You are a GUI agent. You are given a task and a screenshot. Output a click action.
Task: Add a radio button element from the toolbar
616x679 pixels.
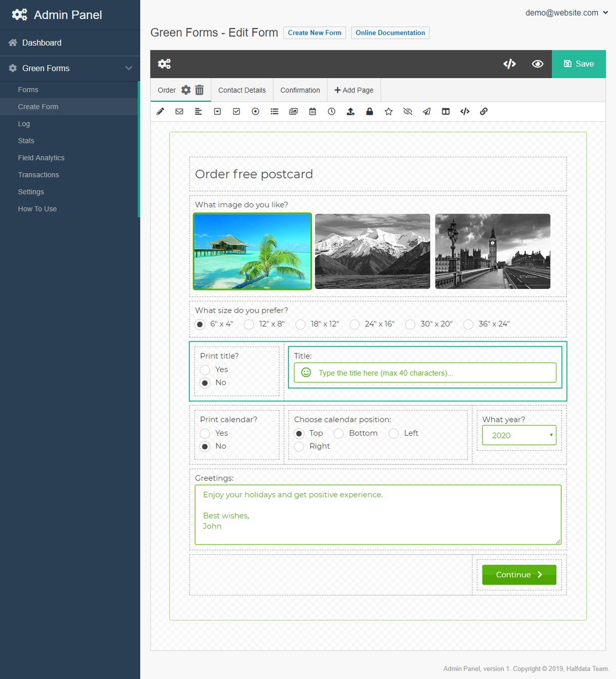pos(255,111)
